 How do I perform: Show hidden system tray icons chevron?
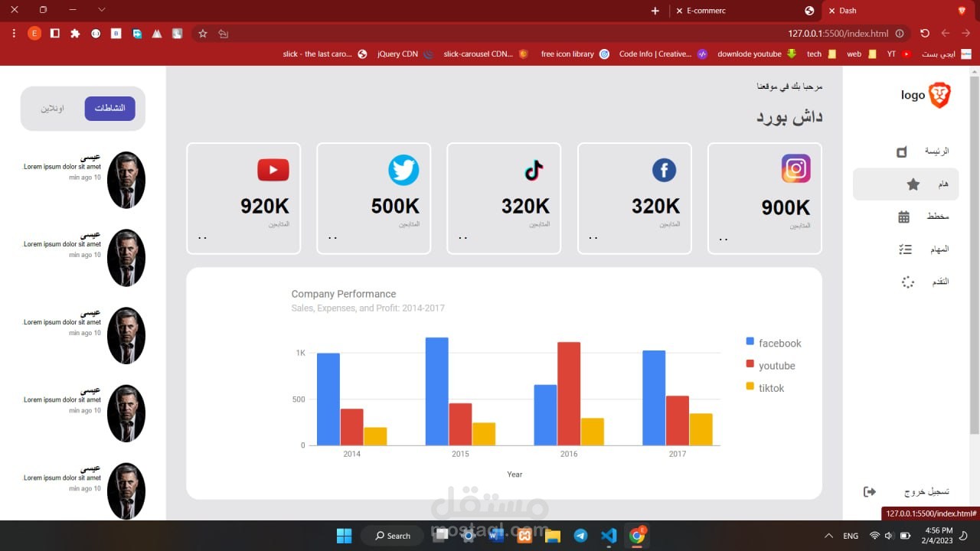click(828, 536)
